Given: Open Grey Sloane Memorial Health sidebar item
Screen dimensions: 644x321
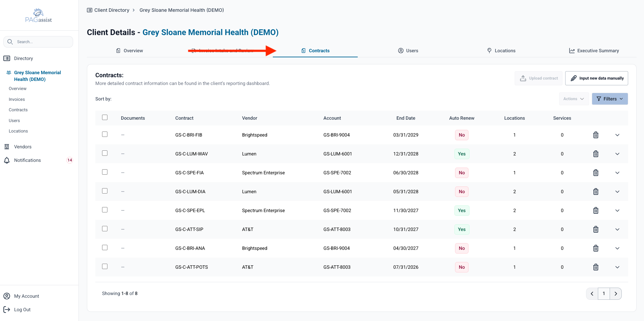Looking at the screenshot, I should [x=37, y=76].
